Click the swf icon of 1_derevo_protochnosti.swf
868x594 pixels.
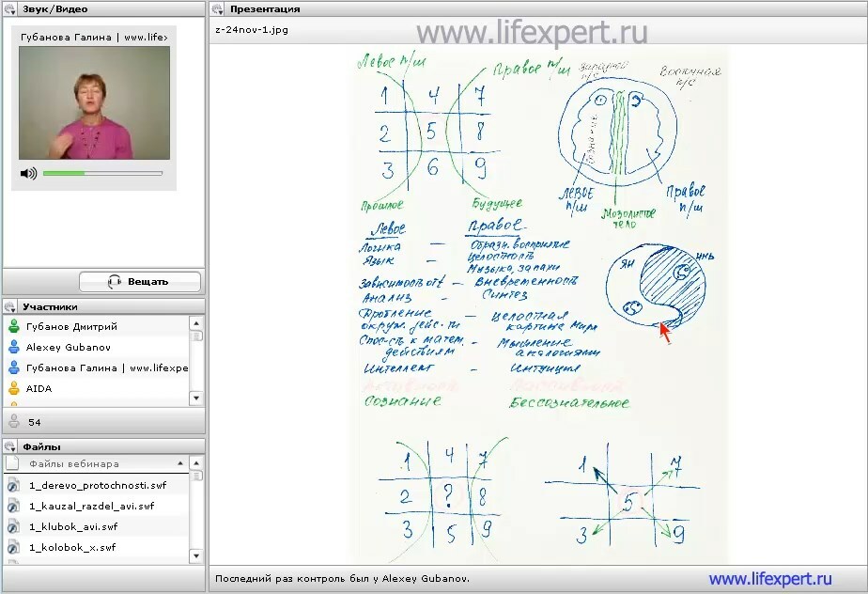click(13, 486)
